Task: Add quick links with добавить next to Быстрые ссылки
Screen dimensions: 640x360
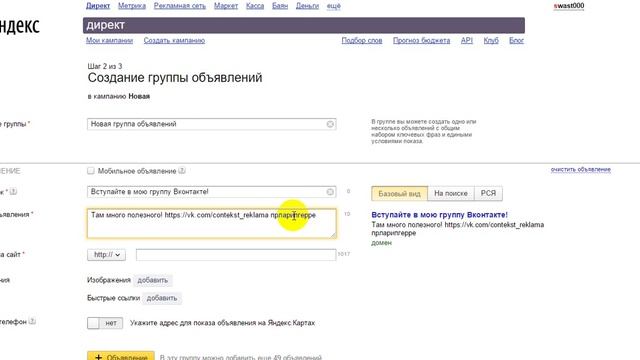Action: 162,298
